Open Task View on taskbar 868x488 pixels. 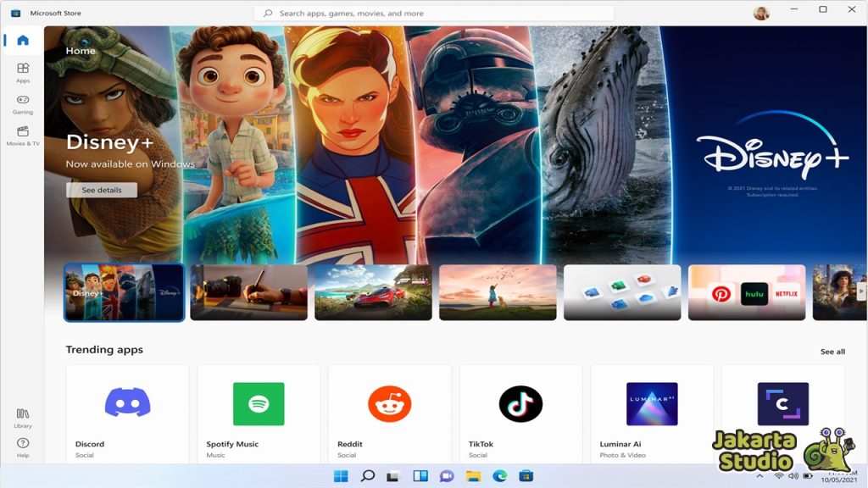[393, 476]
